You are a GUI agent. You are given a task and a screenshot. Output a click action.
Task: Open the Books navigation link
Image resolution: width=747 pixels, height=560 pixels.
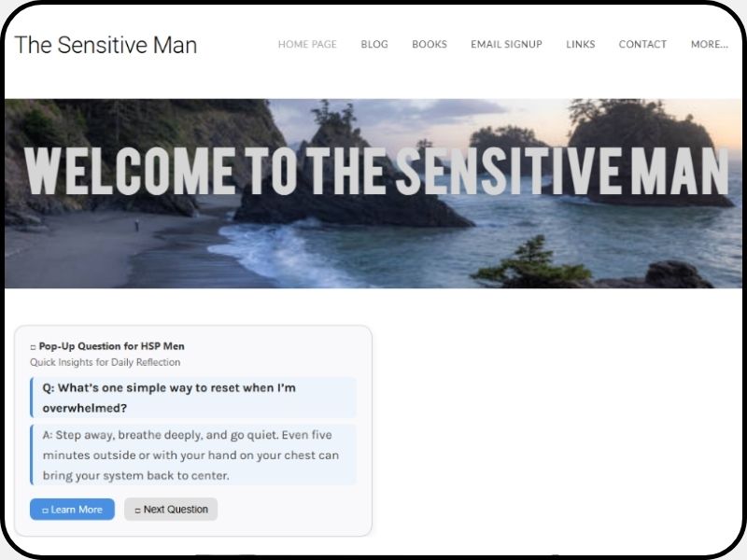[x=430, y=44]
